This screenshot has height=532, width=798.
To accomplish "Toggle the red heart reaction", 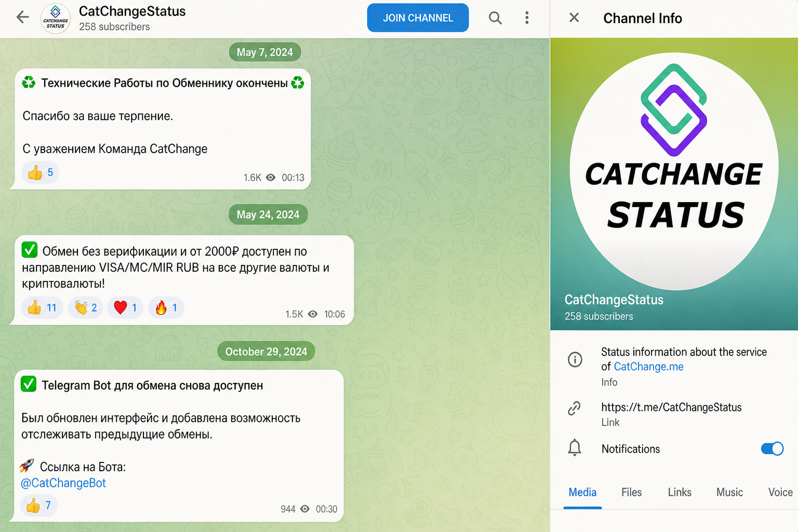I will pos(125,308).
